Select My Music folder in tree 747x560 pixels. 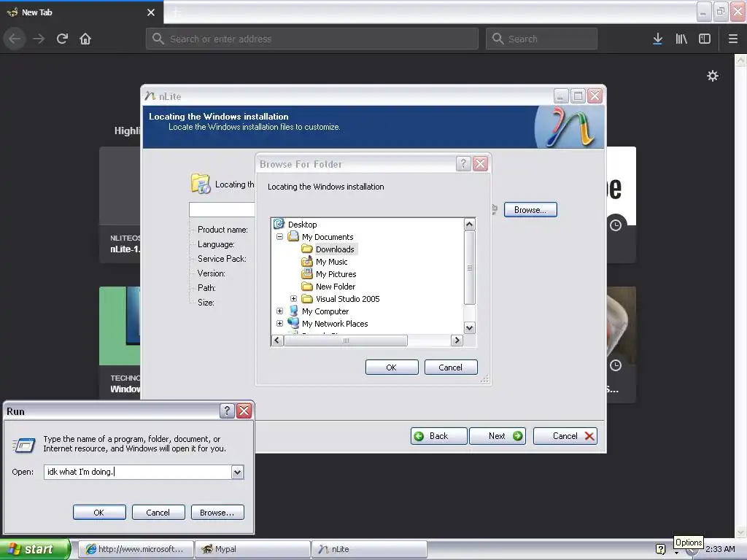(x=332, y=262)
